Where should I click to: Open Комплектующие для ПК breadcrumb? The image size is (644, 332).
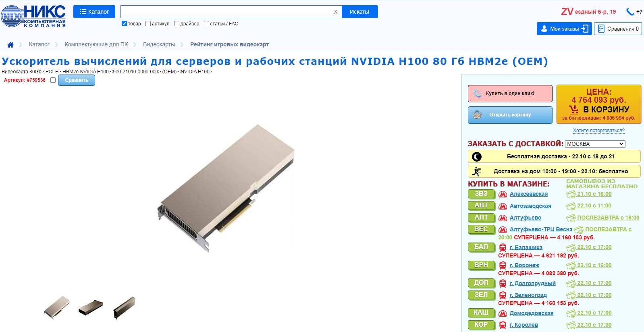point(96,44)
